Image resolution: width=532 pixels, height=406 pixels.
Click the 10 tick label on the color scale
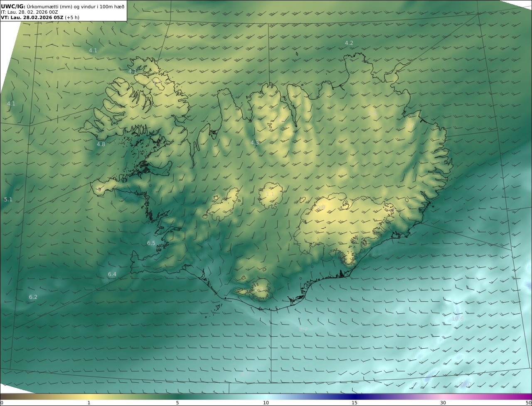[266, 403]
